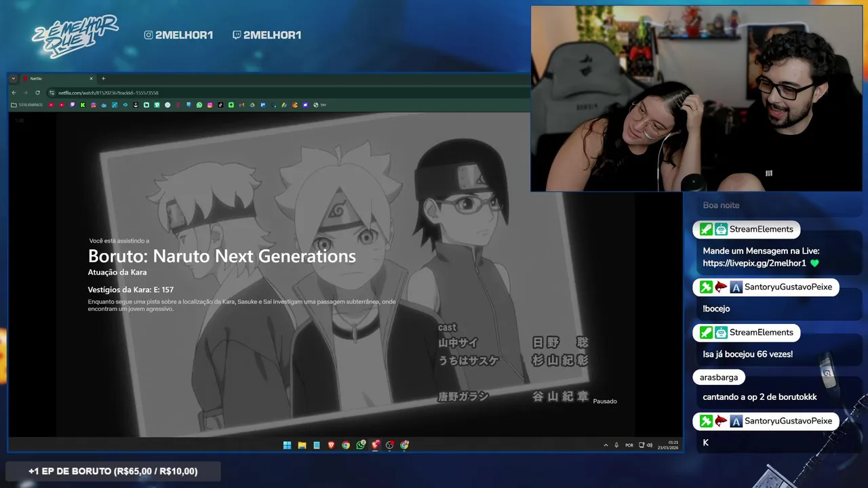Open the STREAMINGS bookmarks folder
The width and height of the screenshot is (868, 488).
click(x=26, y=105)
